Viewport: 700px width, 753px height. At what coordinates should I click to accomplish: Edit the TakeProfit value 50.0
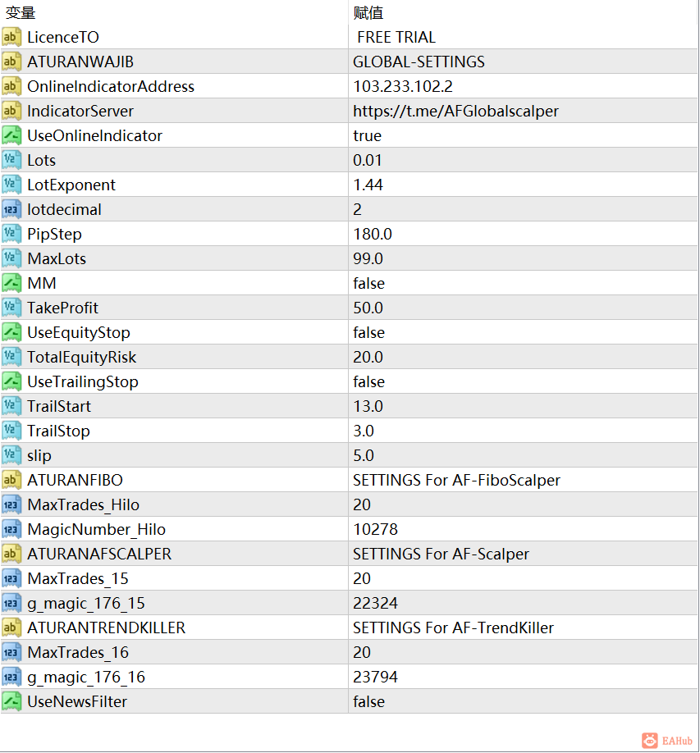point(523,308)
